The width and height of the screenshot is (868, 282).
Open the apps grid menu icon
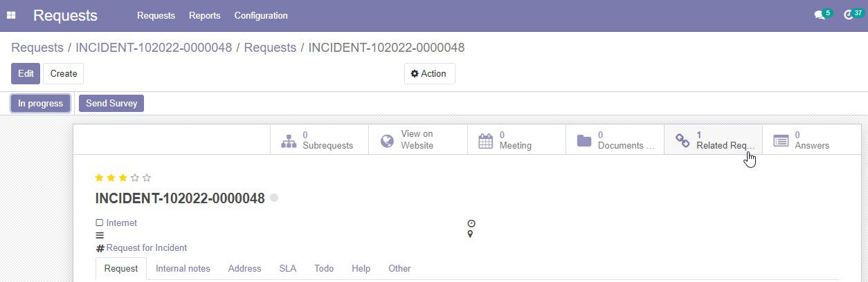pyautogui.click(x=11, y=15)
